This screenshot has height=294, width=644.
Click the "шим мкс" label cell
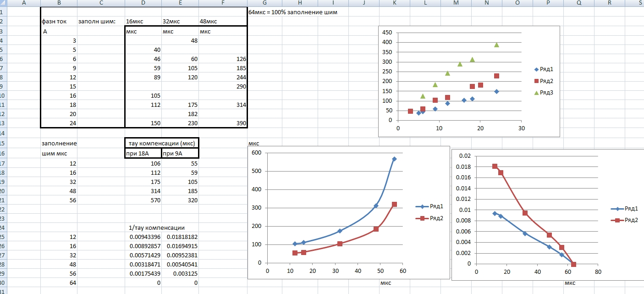(59, 153)
